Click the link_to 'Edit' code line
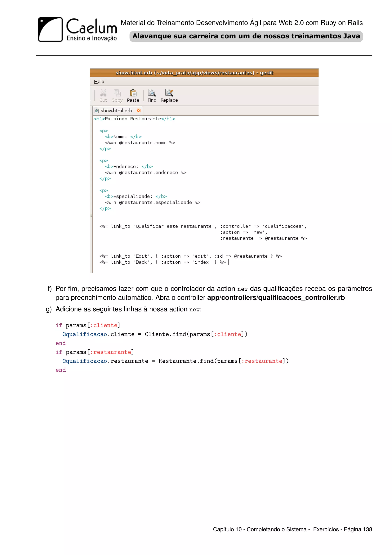This screenshot has width=392, height=555. (191, 256)
